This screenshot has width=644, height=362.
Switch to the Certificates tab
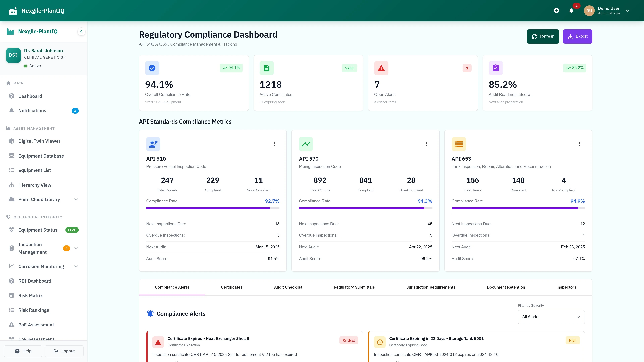[231, 287]
